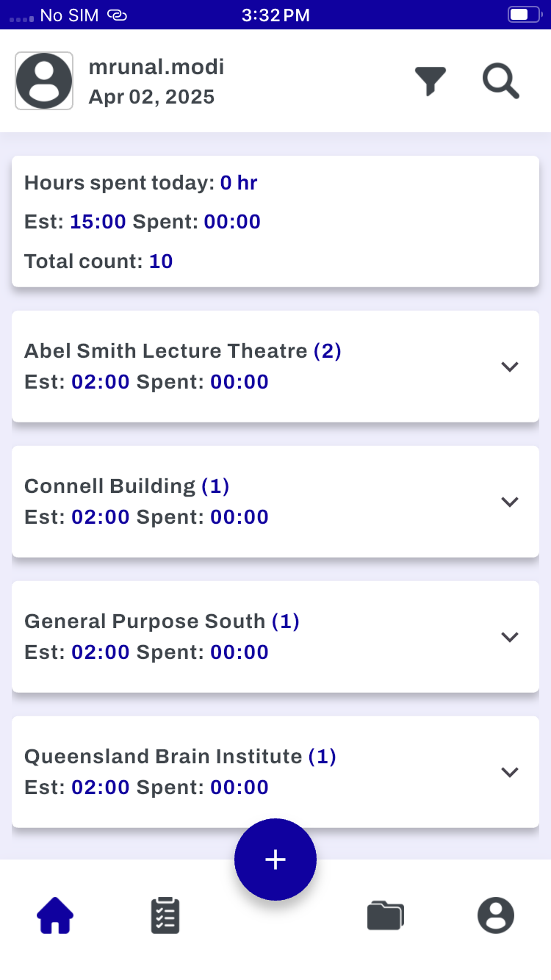Tap the search magnifier icon
This screenshot has height=980, width=551.
[501, 81]
